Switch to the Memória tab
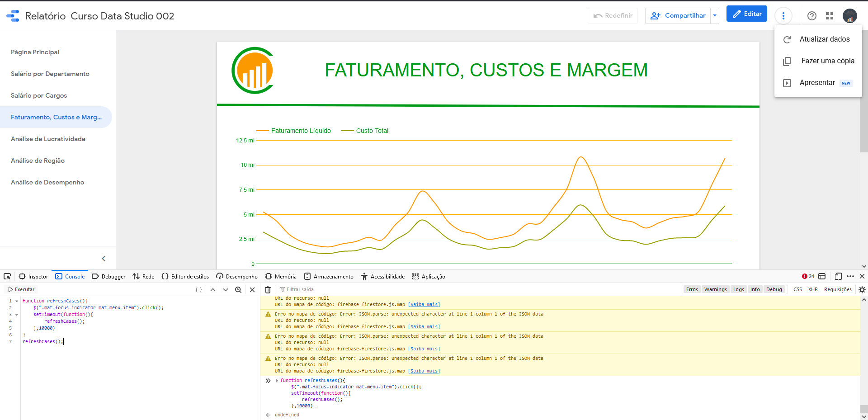 pos(281,276)
